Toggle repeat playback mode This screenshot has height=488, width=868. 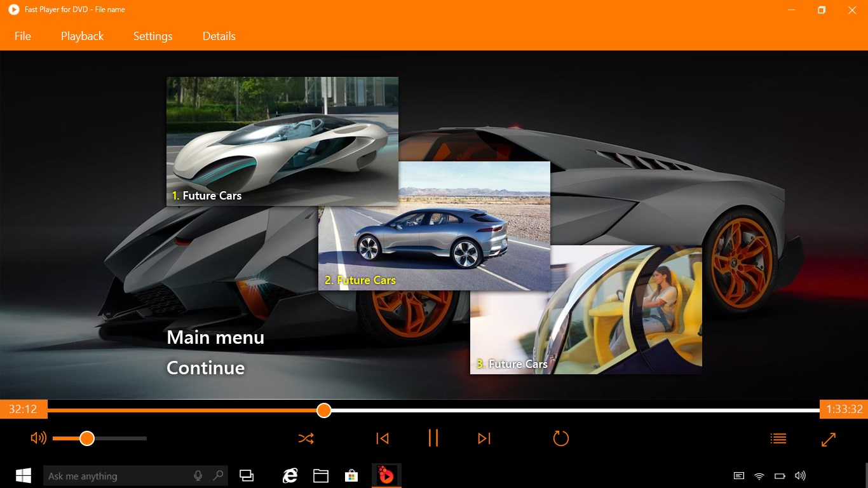(560, 438)
